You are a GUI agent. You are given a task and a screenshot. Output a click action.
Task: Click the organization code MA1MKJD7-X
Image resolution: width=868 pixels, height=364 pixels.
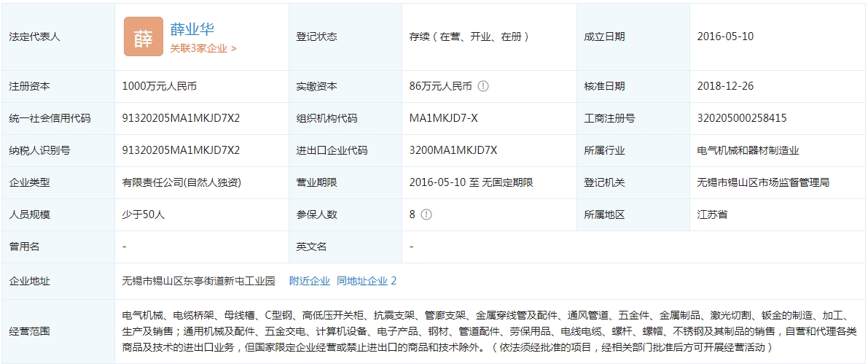[444, 118]
